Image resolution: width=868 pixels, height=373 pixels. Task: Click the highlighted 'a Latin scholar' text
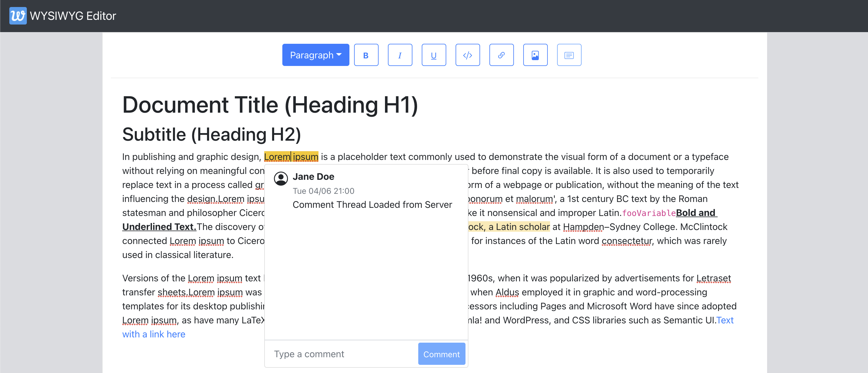(x=519, y=227)
